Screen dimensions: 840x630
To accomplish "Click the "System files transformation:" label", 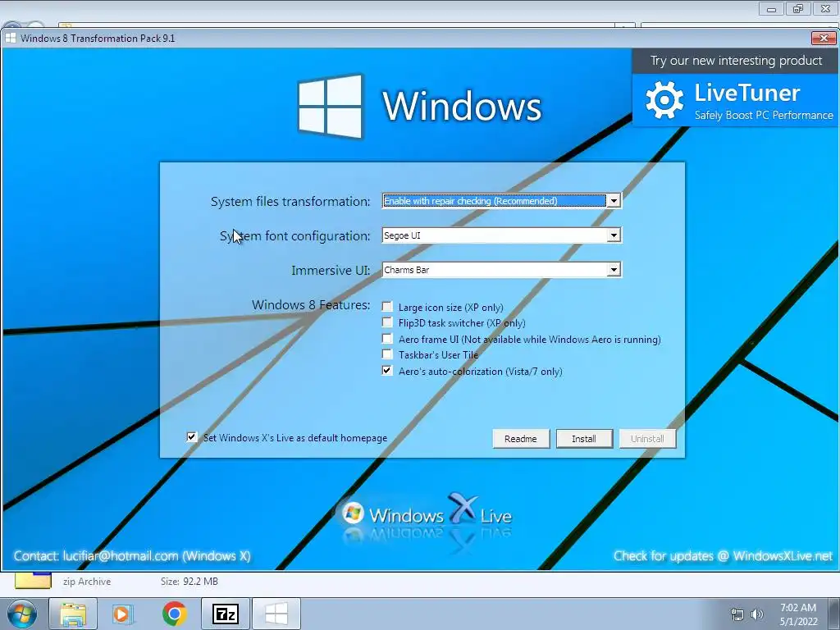I will tap(290, 202).
